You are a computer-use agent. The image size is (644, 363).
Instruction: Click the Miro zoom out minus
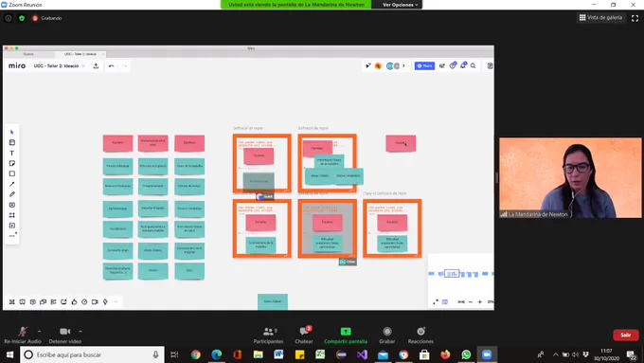coord(471,301)
